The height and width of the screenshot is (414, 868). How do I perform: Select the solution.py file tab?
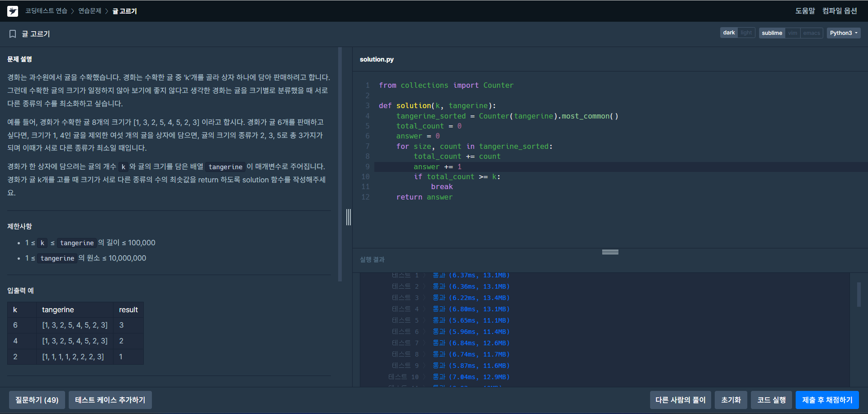point(377,59)
